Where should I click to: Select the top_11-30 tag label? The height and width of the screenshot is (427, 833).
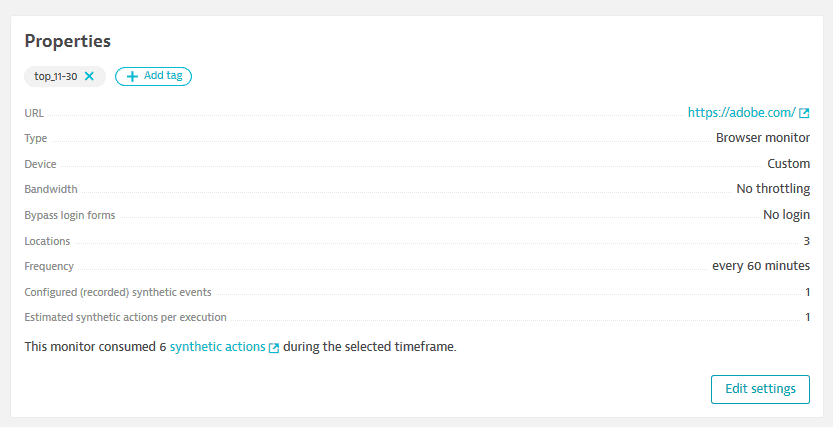(x=56, y=76)
